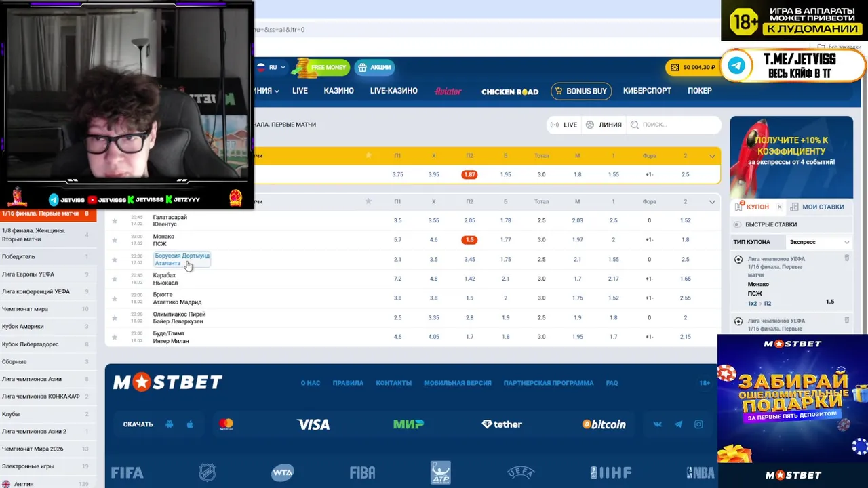Open the LIVE menu item
This screenshot has height=488, width=868.
click(x=300, y=91)
